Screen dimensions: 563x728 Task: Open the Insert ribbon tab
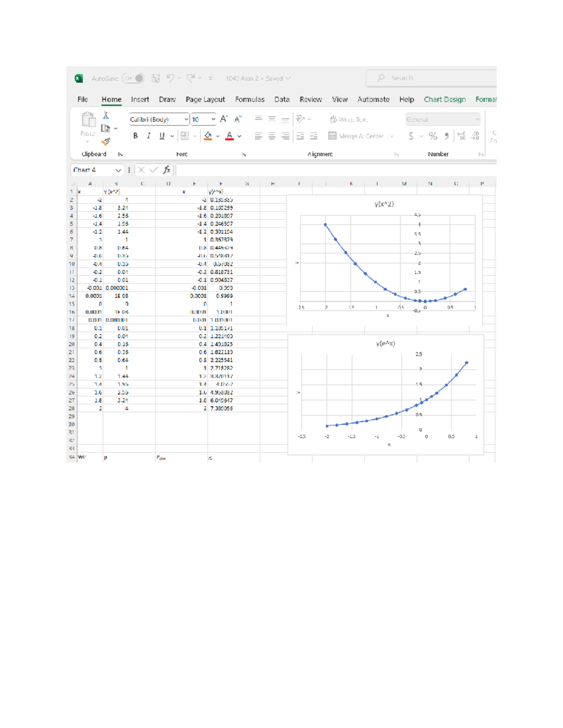pyautogui.click(x=140, y=99)
